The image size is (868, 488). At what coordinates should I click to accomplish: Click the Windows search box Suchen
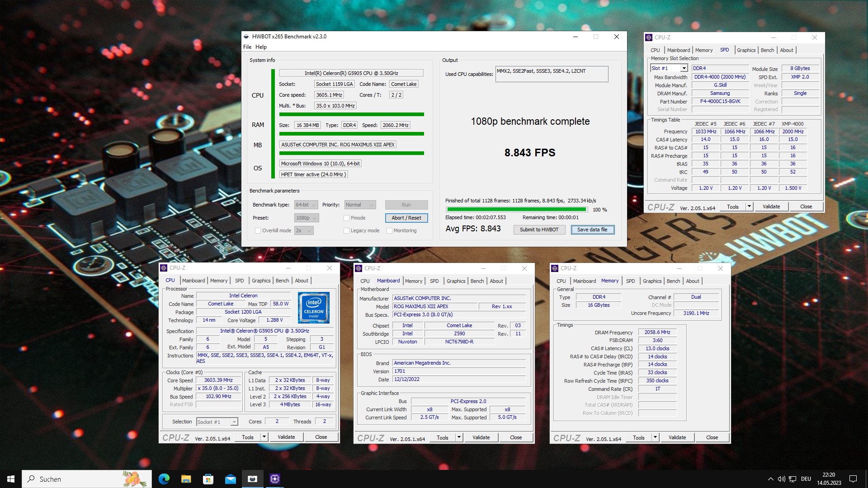pyautogui.click(x=87, y=479)
